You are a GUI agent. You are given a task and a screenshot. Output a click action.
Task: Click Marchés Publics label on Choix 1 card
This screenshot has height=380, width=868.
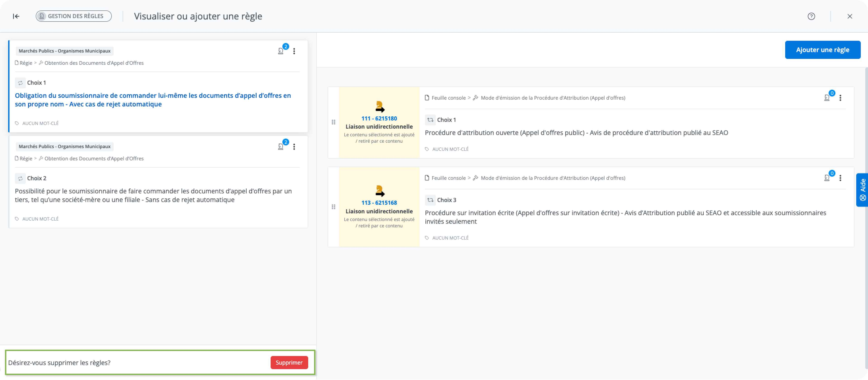click(x=64, y=51)
